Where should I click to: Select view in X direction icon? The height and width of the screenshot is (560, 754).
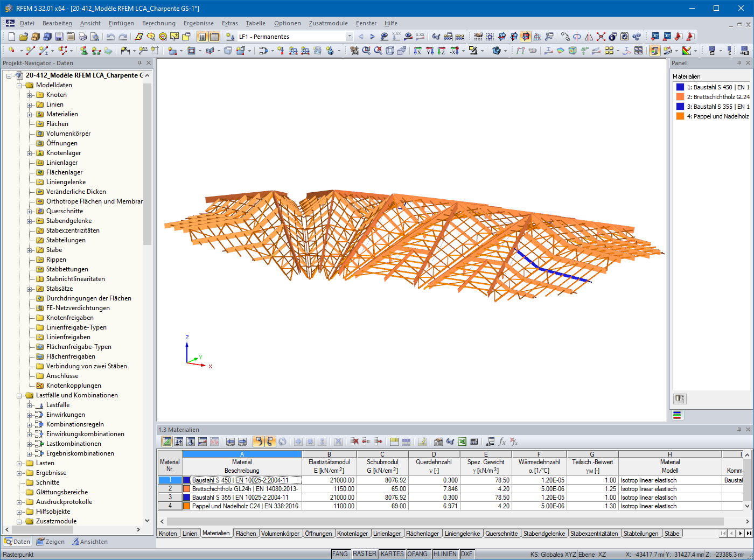418,51
